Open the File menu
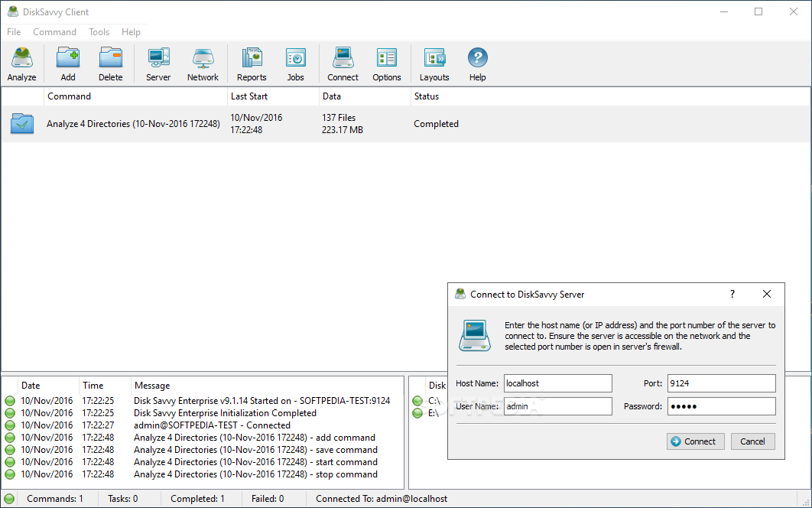Viewport: 812px width, 508px height. (14, 32)
